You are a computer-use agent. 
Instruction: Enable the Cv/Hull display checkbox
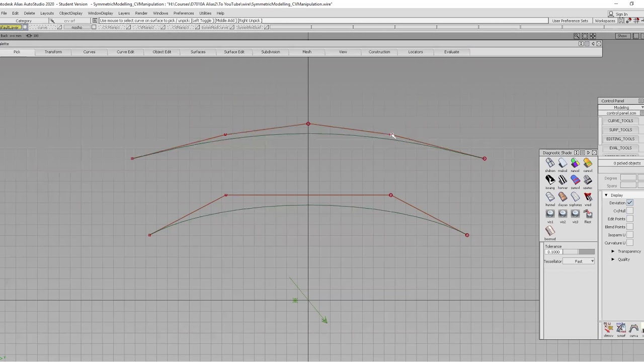coord(630,211)
